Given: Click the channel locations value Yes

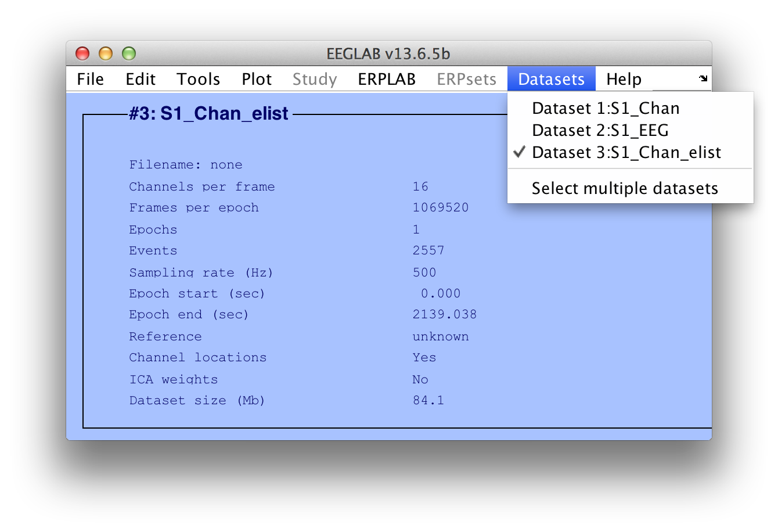Looking at the screenshot, I should coord(424,358).
